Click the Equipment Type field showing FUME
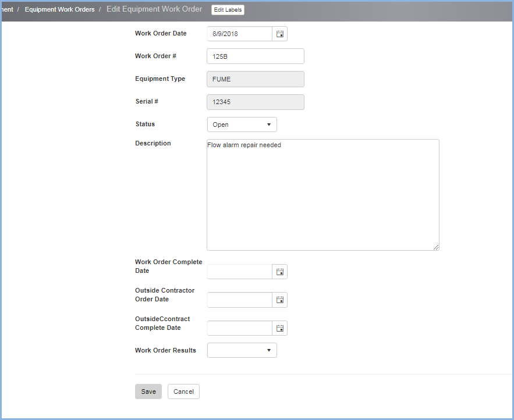Viewport: 514px width, 420px height. pyautogui.click(x=256, y=79)
